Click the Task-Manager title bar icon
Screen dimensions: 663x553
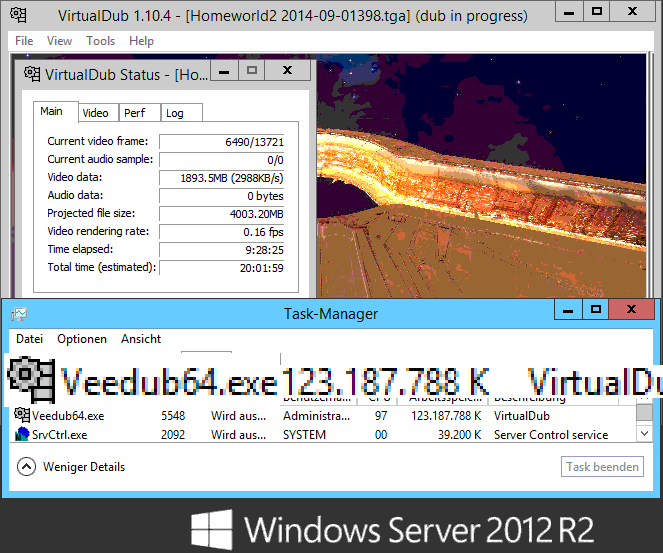[18, 314]
